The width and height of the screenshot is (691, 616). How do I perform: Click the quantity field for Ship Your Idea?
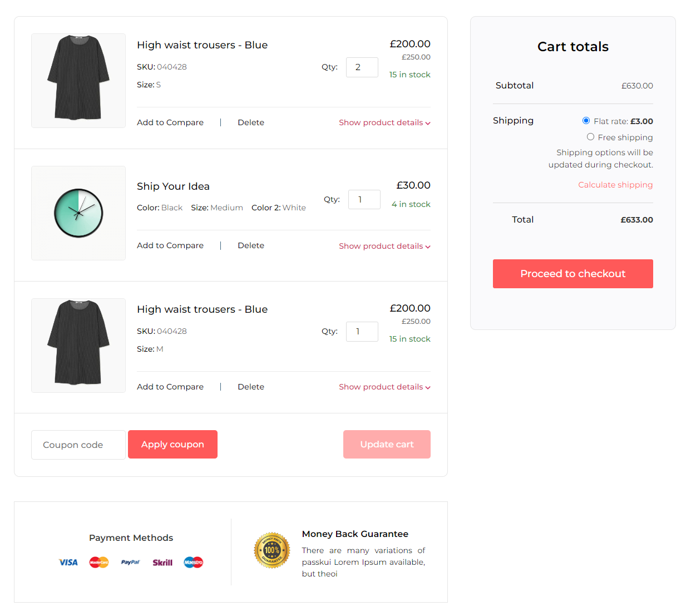click(364, 200)
